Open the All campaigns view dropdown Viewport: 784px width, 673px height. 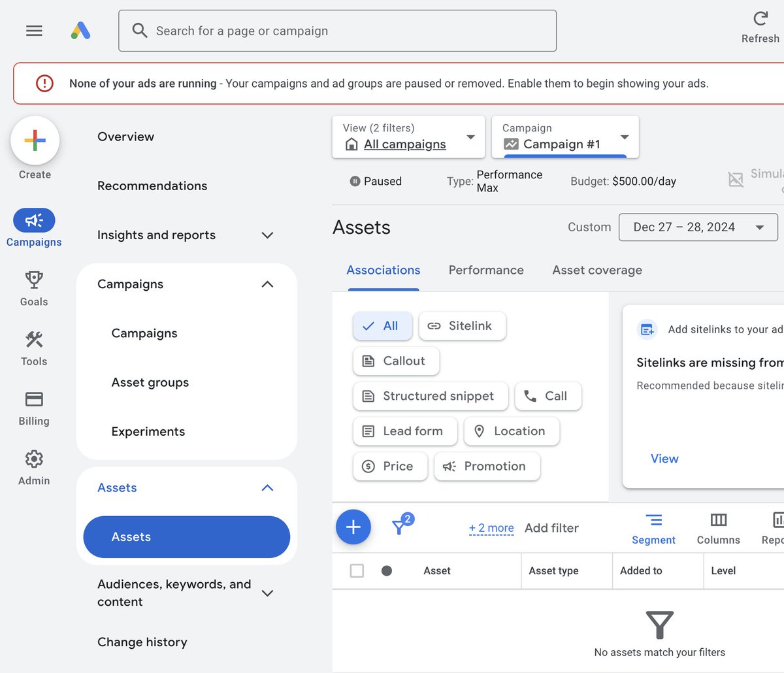tap(408, 137)
